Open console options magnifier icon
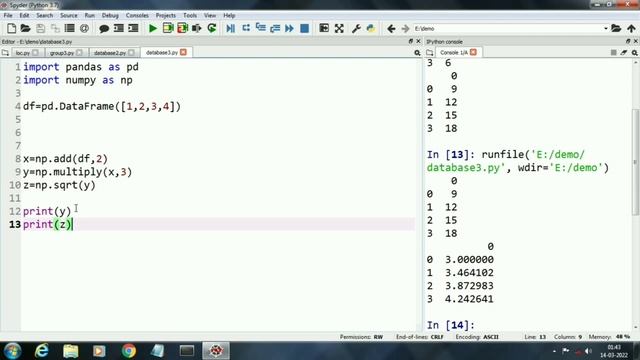The image size is (640, 360). [635, 53]
